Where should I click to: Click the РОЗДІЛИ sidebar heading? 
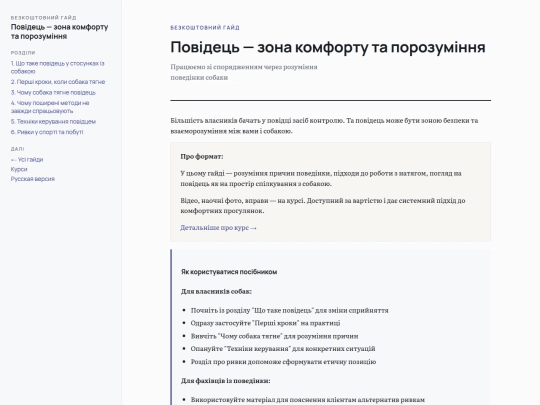coord(23,53)
